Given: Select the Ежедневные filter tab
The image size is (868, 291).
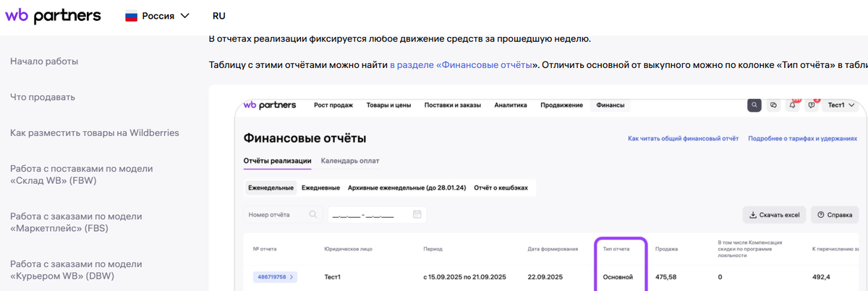Looking at the screenshot, I should (320, 187).
